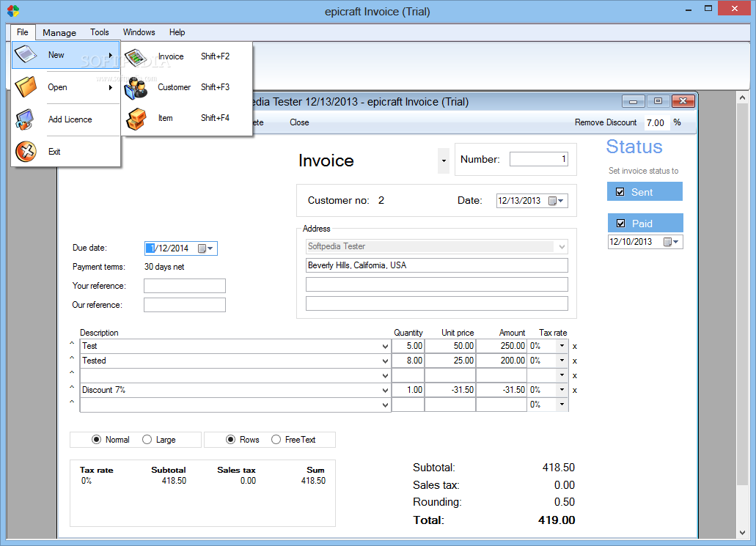Choose Add Licence in the File menu
Screen dimensions: 756x546
pos(65,119)
